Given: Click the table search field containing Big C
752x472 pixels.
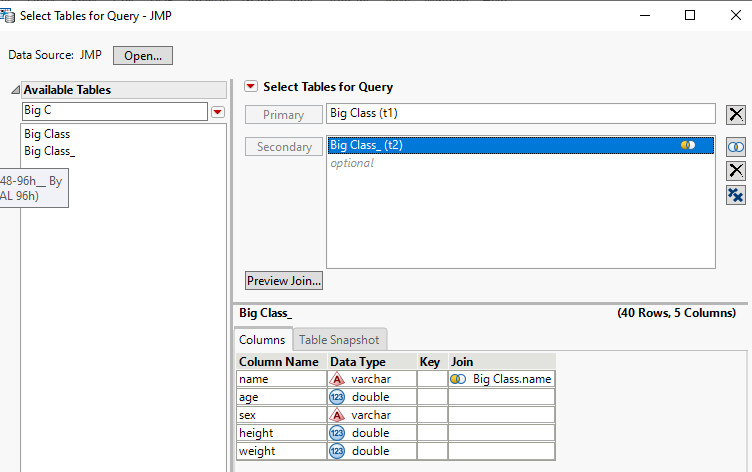Looking at the screenshot, I should [x=114, y=110].
